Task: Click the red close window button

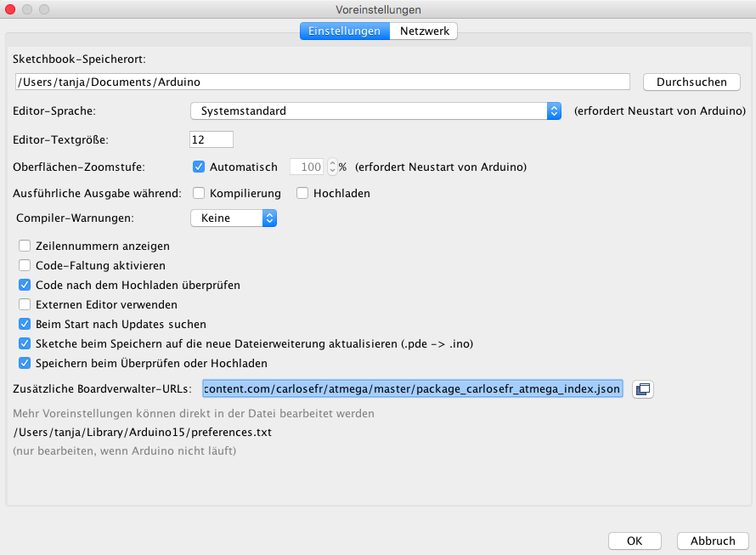Action: click(10, 9)
